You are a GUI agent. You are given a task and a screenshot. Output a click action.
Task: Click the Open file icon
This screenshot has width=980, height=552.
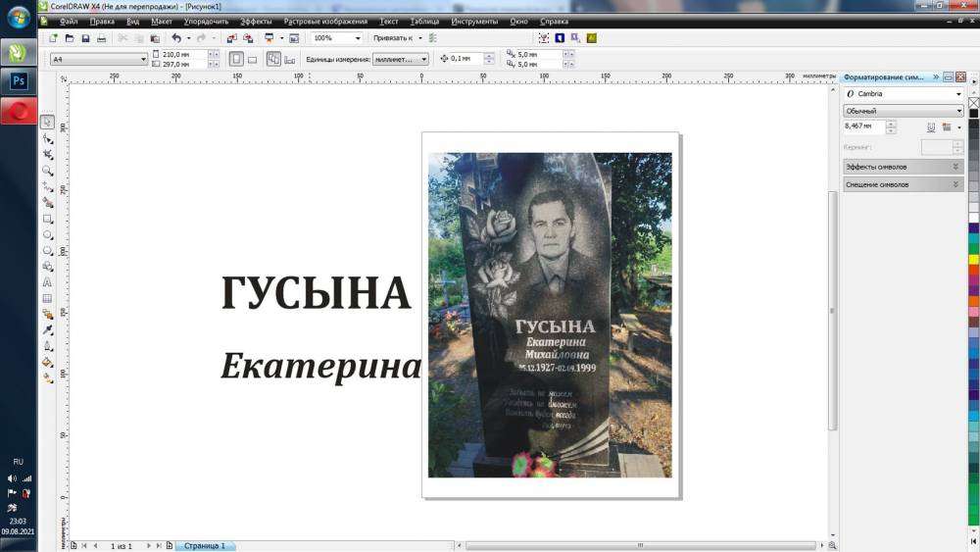coord(70,38)
